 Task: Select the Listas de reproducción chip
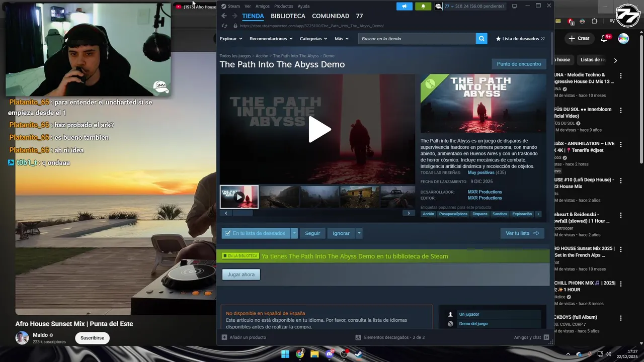coord(592,60)
